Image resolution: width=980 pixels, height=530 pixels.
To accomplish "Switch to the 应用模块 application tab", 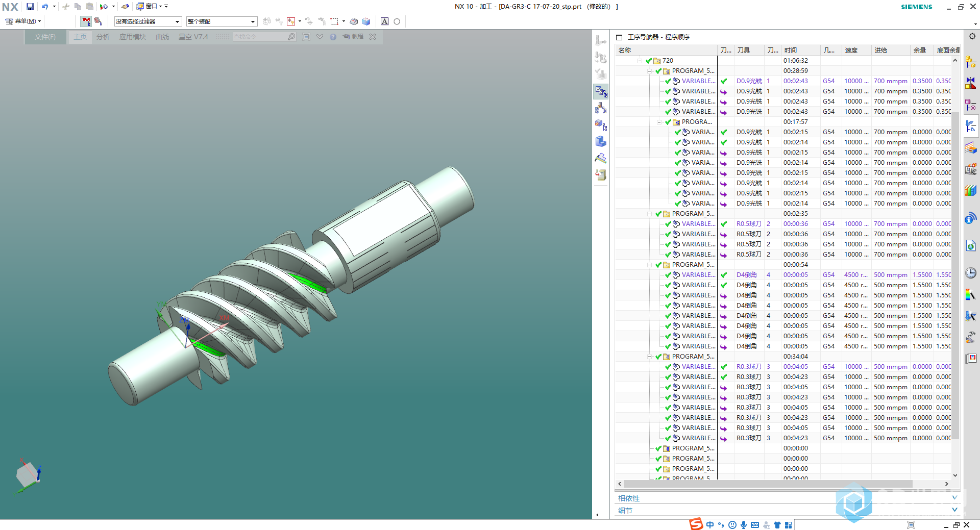I will click(132, 37).
